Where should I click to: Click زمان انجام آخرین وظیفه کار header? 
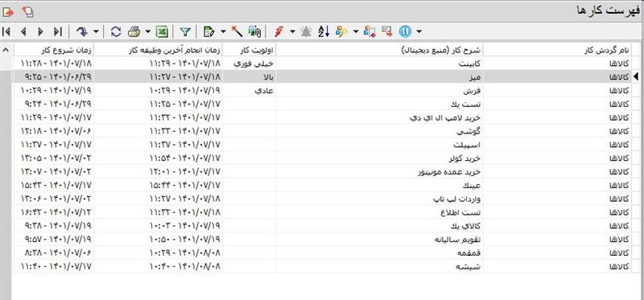pyautogui.click(x=159, y=50)
